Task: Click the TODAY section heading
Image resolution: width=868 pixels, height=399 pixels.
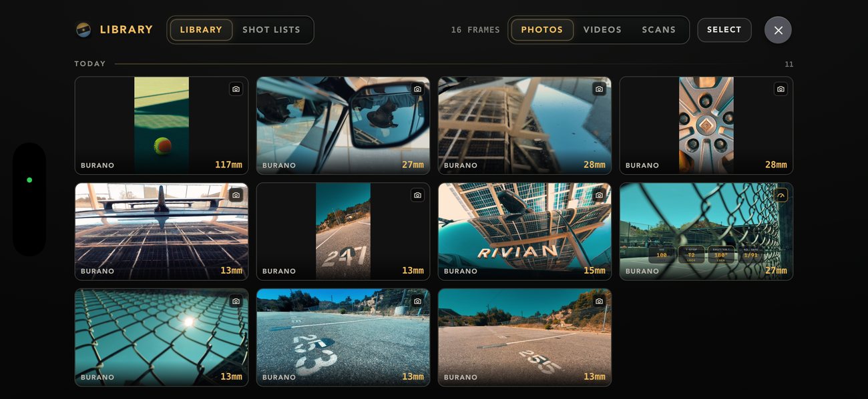Action: [90, 64]
